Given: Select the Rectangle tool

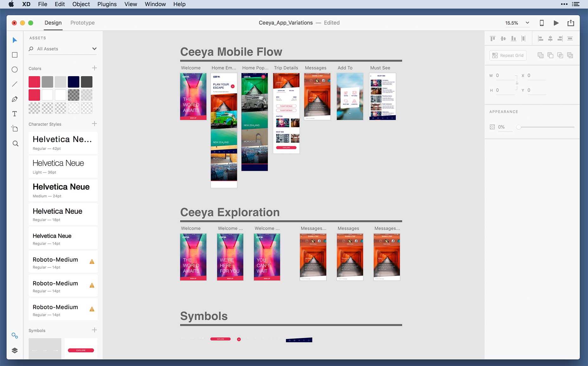Looking at the screenshot, I should (15, 55).
